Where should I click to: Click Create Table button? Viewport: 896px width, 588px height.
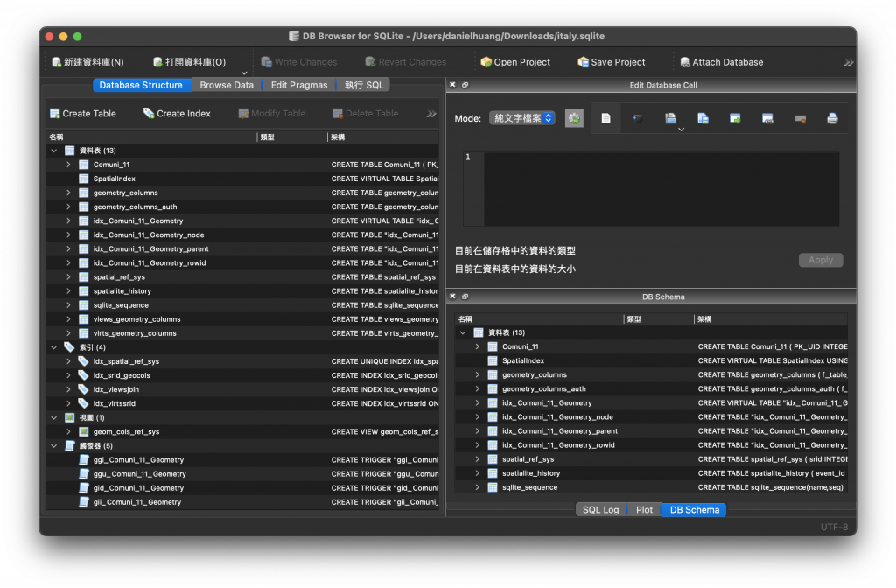pos(83,113)
